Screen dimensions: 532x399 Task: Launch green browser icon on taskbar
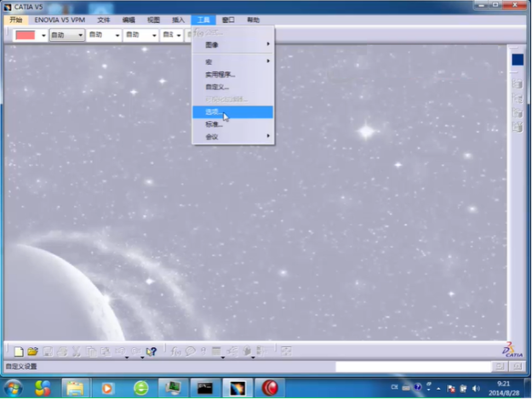click(x=140, y=388)
